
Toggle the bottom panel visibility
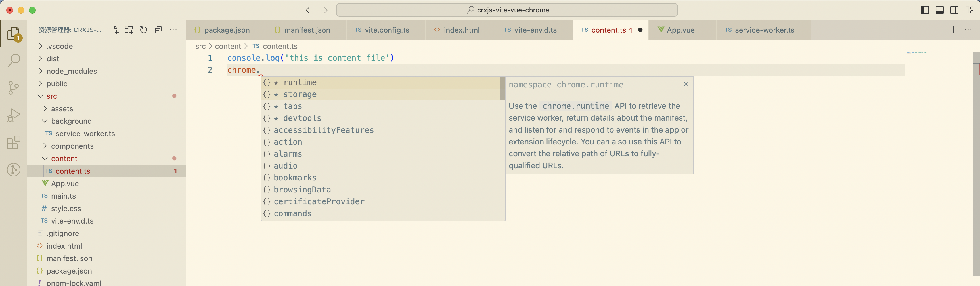tap(940, 10)
